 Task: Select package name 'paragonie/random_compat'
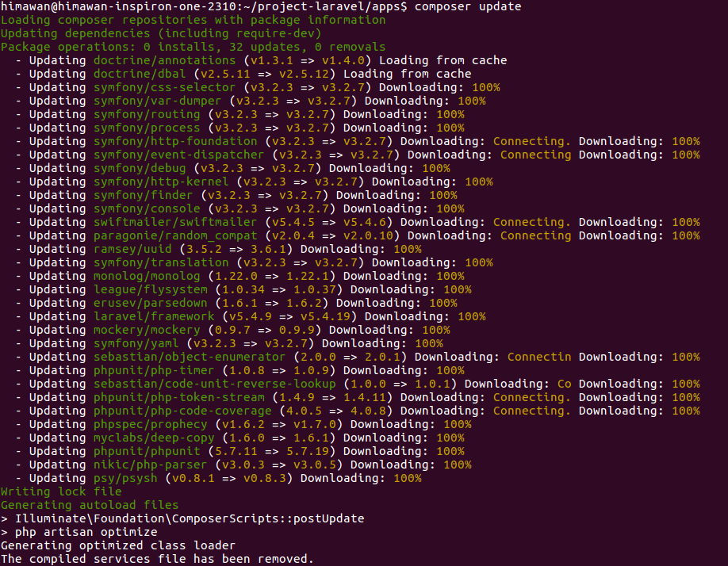[175, 235]
